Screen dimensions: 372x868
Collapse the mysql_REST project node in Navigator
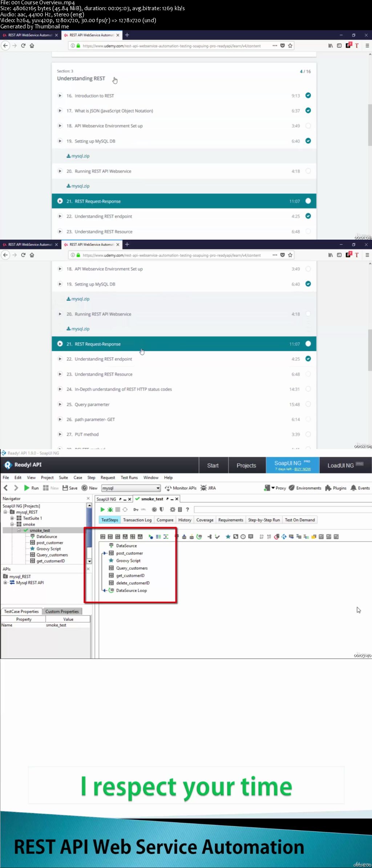pos(5,512)
